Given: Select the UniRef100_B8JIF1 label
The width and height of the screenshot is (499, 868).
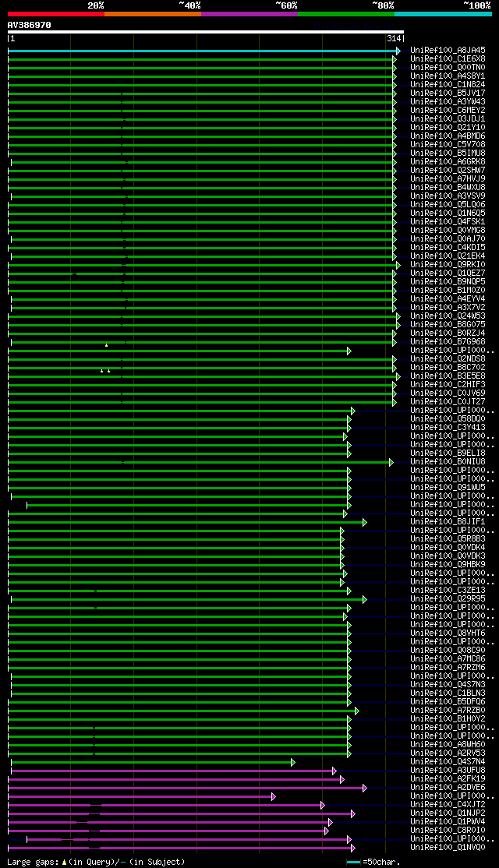Looking at the screenshot, I should tap(448, 522).
